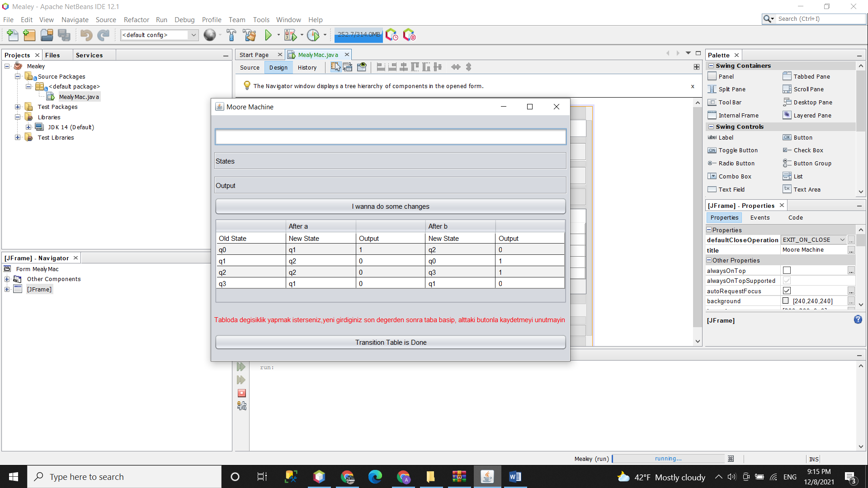This screenshot has height=488, width=868.
Task: Expand the Test Libraries tree node
Action: pyautogui.click(x=18, y=137)
